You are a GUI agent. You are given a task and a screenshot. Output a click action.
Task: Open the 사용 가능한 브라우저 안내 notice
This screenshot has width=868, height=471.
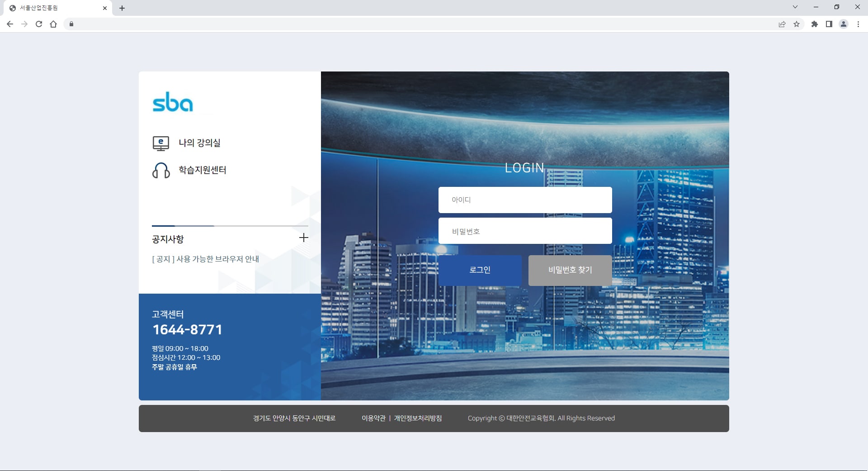point(206,259)
